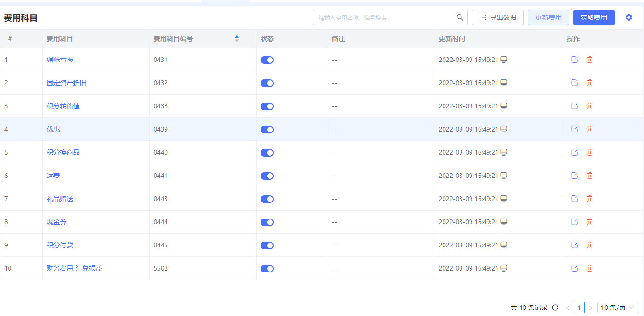Sort by 费用科目编号 column arrows
The width and height of the screenshot is (644, 316).
pyautogui.click(x=237, y=39)
